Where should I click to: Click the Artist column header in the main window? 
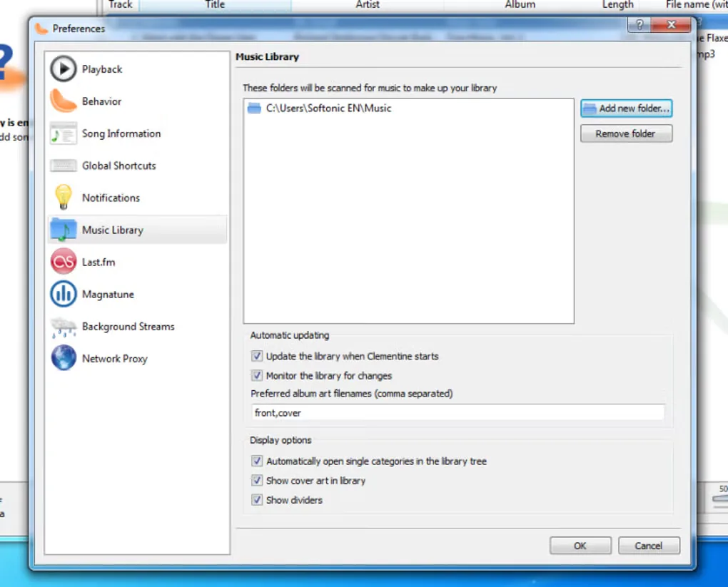click(x=368, y=5)
